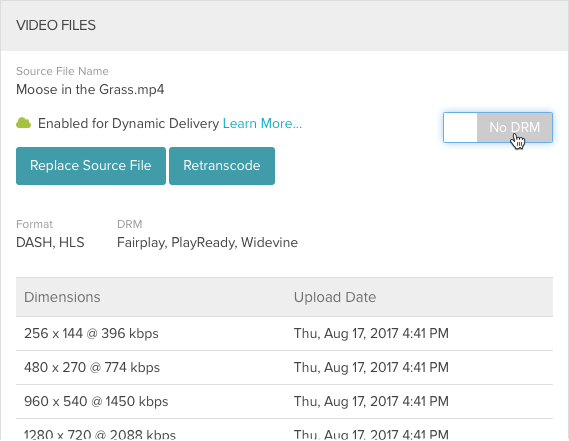This screenshot has width=569, height=441.
Task: Select the 256 x 144 rendition row
Action: (x=284, y=334)
